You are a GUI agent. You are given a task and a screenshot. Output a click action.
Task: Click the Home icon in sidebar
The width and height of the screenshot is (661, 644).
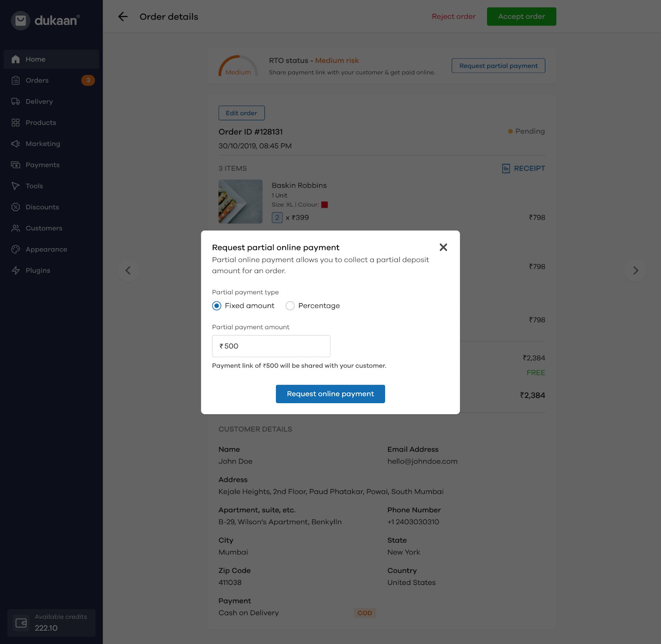pos(16,59)
